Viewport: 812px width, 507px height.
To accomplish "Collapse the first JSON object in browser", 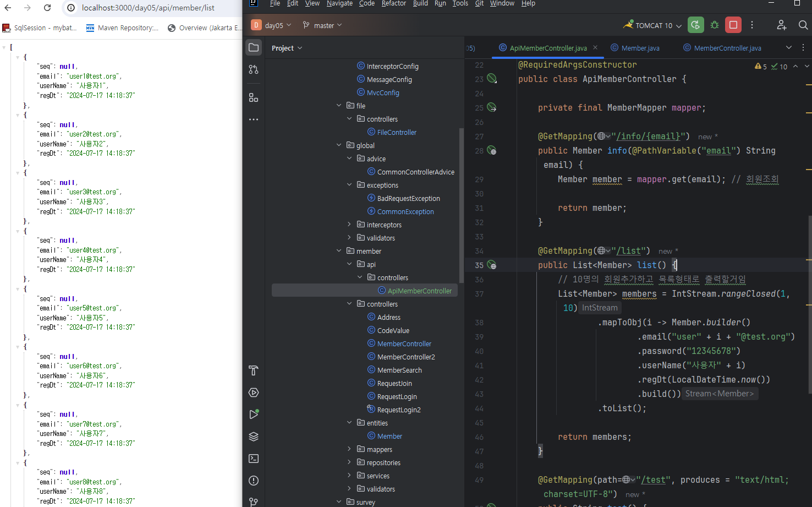I will coord(18,57).
